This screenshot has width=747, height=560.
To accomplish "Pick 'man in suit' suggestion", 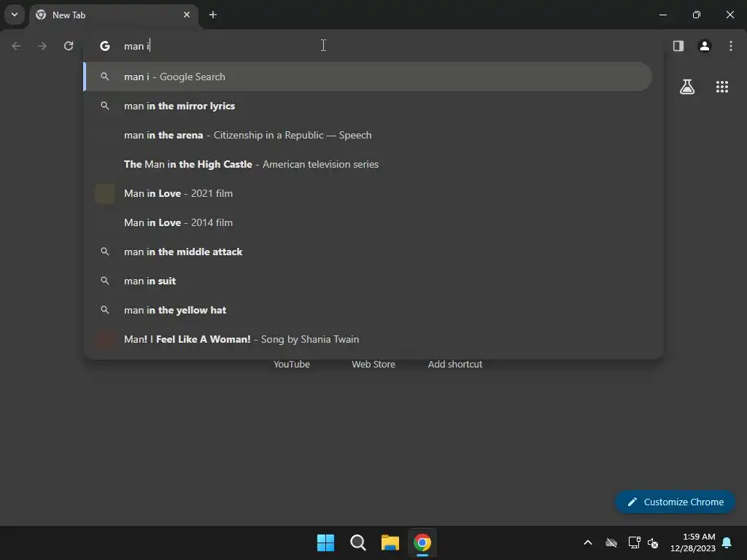I will tap(368, 281).
